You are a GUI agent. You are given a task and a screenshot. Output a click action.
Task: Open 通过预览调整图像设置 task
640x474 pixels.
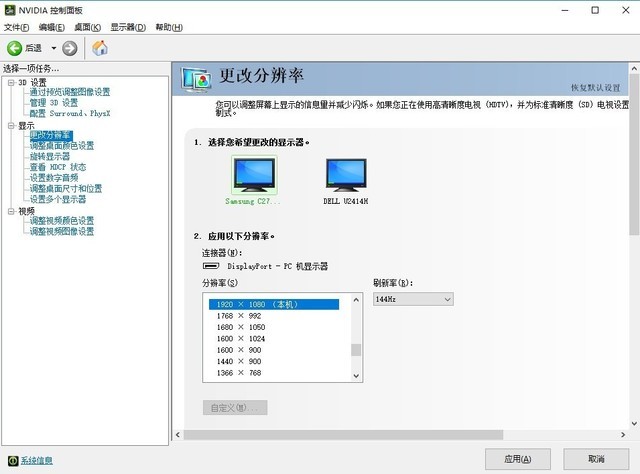tap(70, 92)
